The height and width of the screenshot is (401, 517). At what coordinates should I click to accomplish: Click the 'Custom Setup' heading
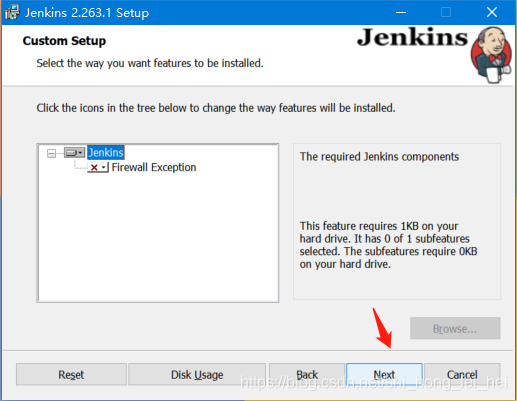tap(64, 41)
